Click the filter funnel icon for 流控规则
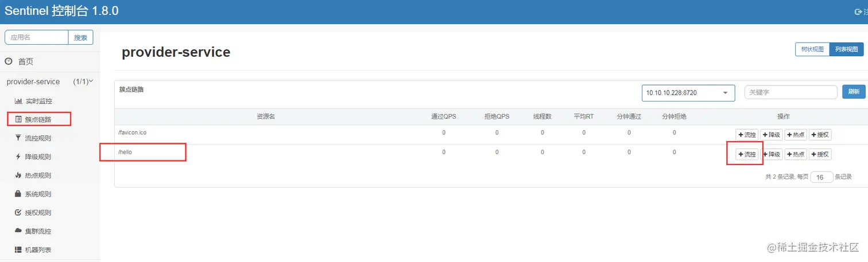Viewport: 868px width, 262px height. pos(18,138)
